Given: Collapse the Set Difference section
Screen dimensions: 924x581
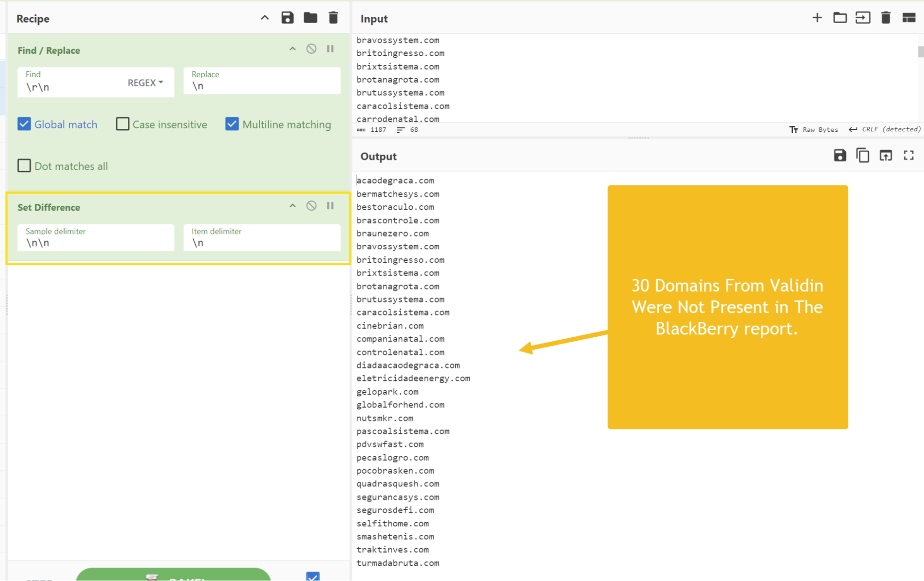Looking at the screenshot, I should click(292, 206).
